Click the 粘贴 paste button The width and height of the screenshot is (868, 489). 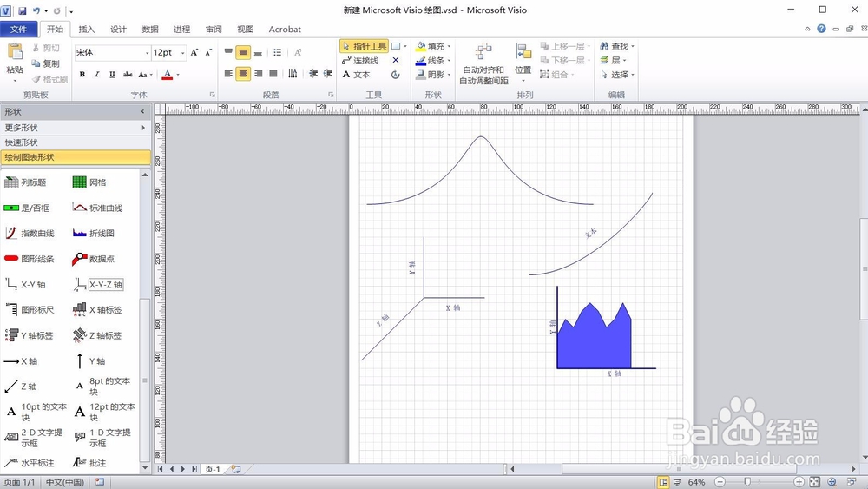(15, 63)
